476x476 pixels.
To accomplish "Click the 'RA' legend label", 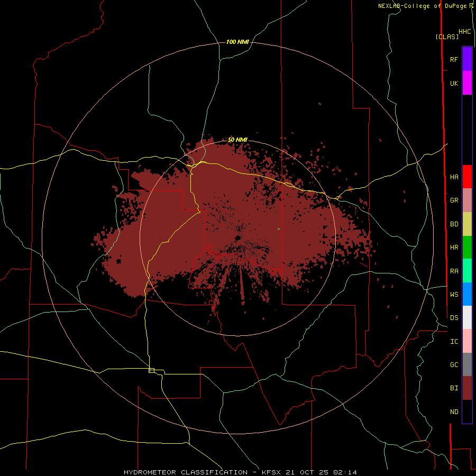I will [x=454, y=271].
